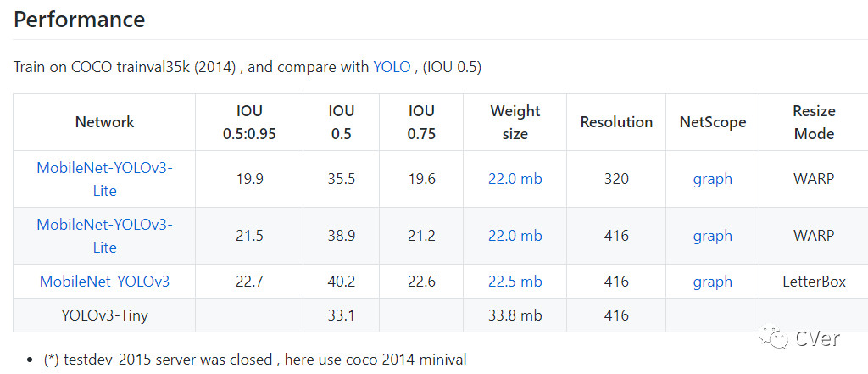This screenshot has width=868, height=374.
Task: Select the 33.8 mb weight size cell
Action: 515,315
